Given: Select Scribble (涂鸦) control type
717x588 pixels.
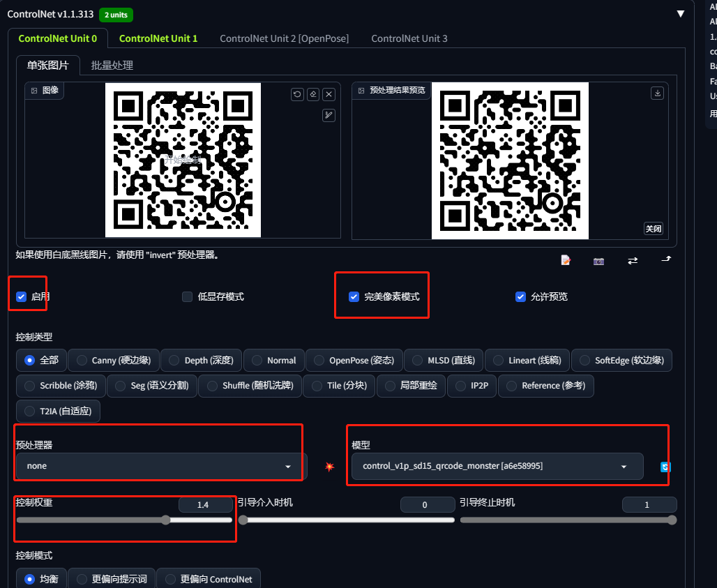Looking at the screenshot, I should pos(61,386).
